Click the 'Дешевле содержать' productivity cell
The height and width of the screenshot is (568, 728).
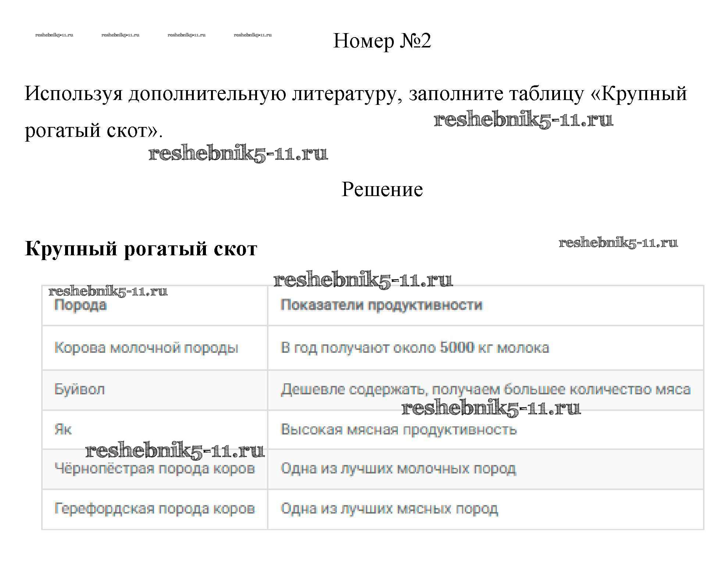pyautogui.click(x=485, y=389)
